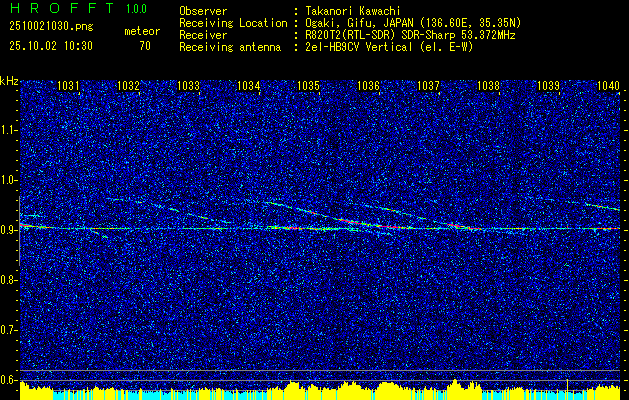Click the Receiving antenna label
Viewport: 629px width, 400px height.
tap(230, 47)
